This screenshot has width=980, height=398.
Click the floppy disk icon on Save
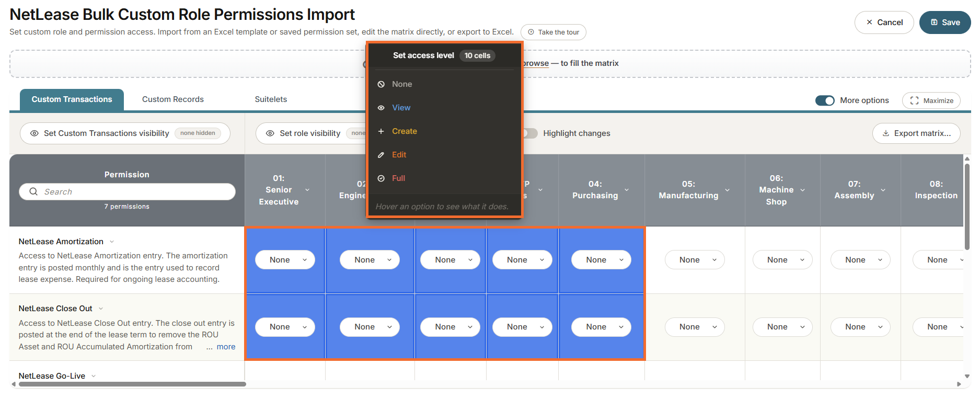[x=934, y=22]
